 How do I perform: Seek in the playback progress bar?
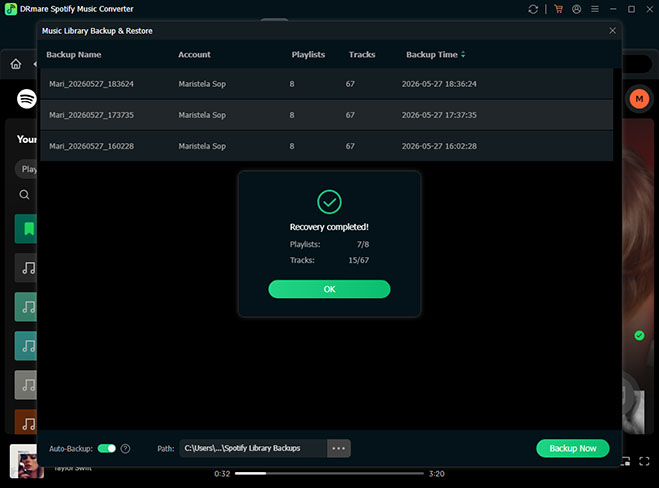[329, 473]
